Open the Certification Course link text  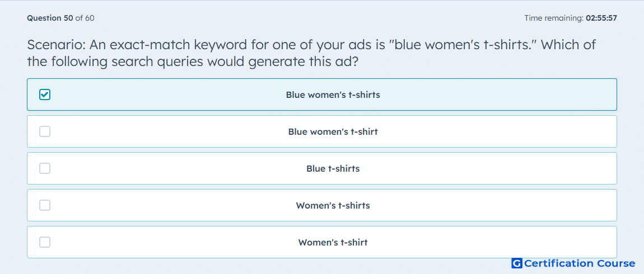point(580,263)
